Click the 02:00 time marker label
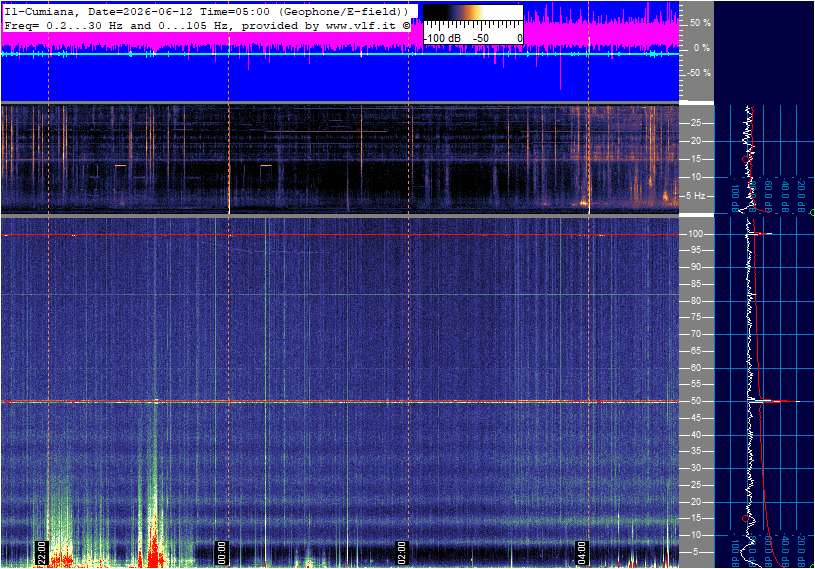This screenshot has width=815, height=569. (x=401, y=553)
